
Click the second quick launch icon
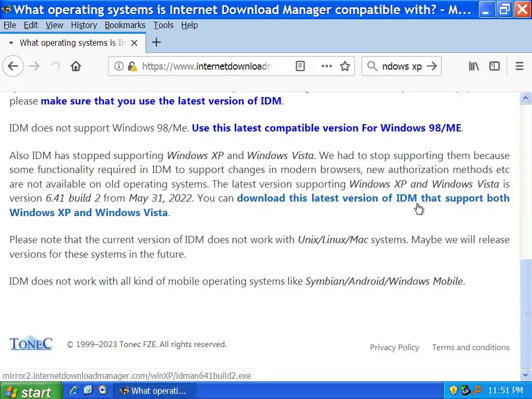tap(88, 390)
